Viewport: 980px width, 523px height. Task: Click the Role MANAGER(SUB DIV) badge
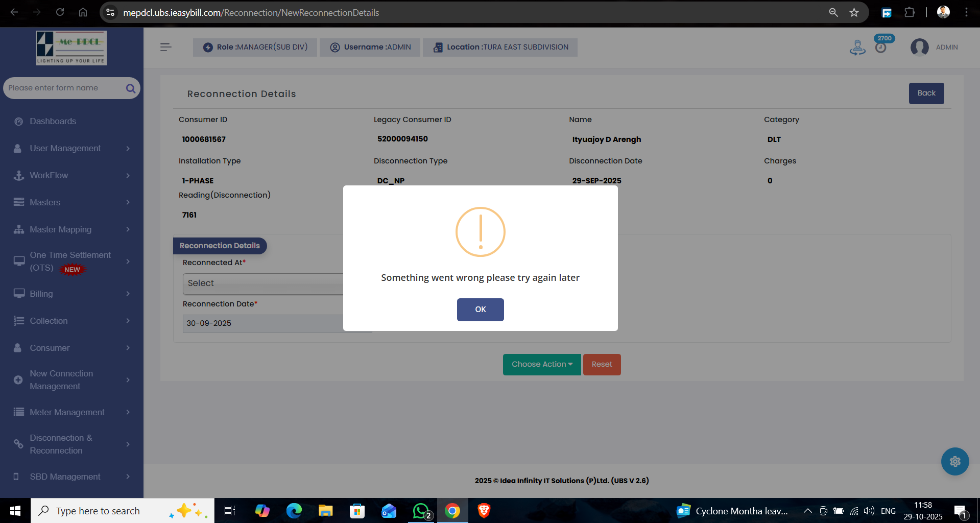point(255,47)
